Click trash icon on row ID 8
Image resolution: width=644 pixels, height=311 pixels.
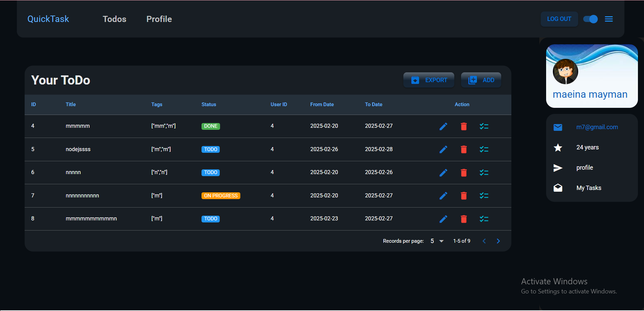click(464, 219)
